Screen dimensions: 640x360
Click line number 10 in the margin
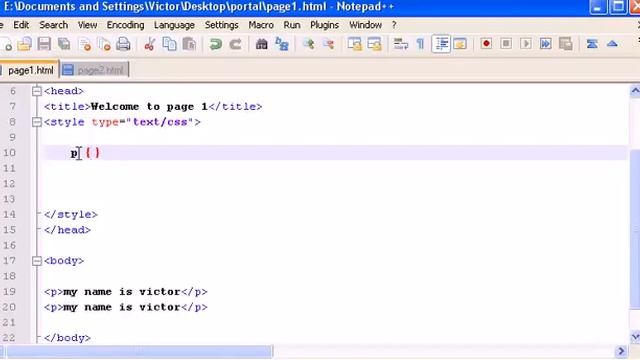[x=9, y=153]
